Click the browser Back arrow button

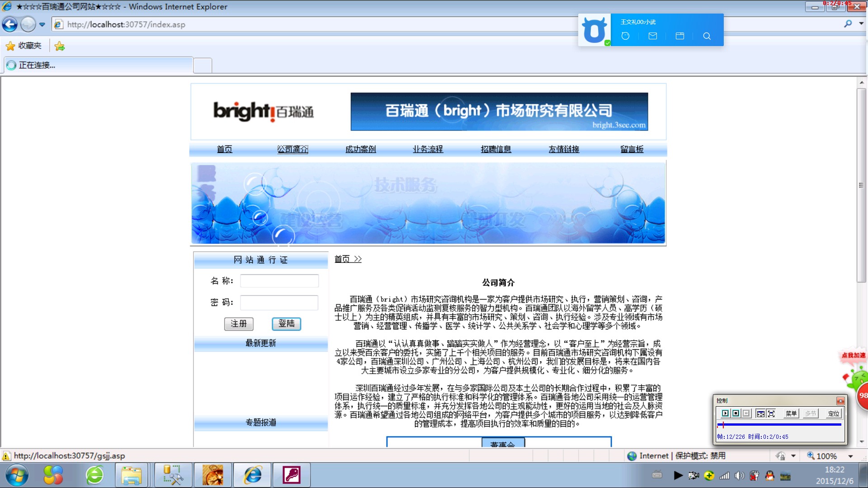pyautogui.click(x=10, y=24)
